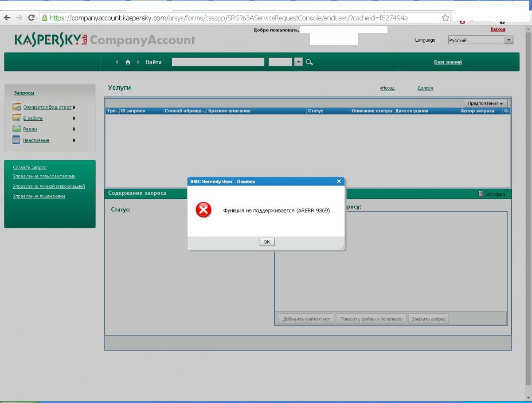Click OK in the error dialog
The height and width of the screenshot is (403, 532).
[266, 242]
